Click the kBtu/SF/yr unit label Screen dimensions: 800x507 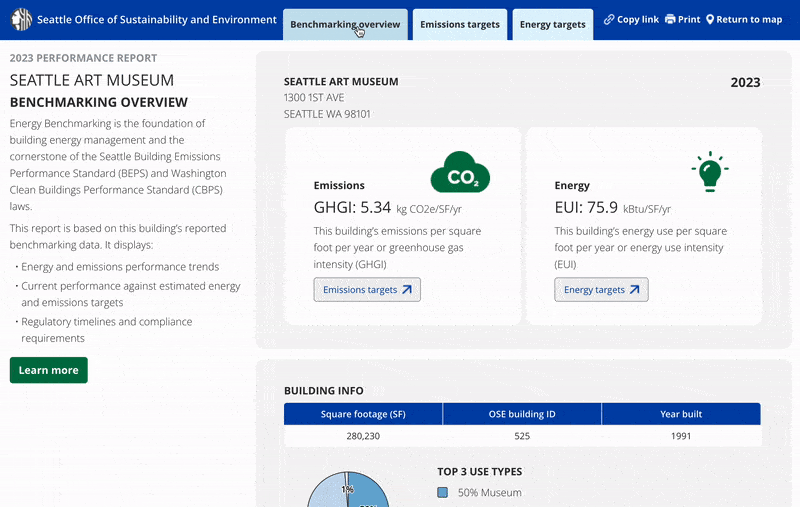coord(647,209)
